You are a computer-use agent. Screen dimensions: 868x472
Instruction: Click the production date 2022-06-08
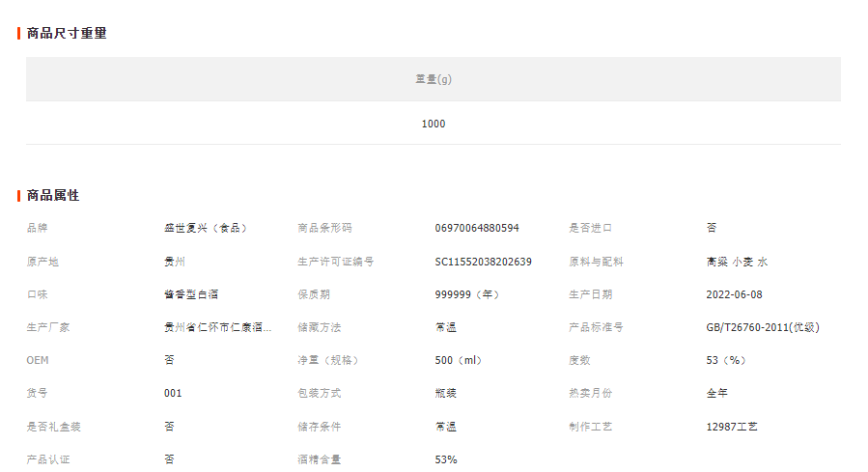(734, 294)
